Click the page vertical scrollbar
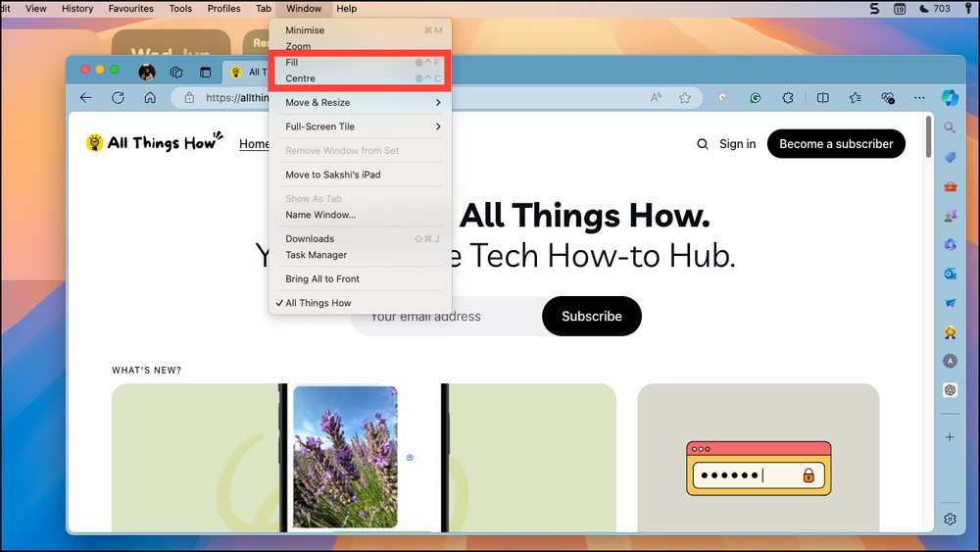This screenshot has height=552, width=980. pos(929,136)
